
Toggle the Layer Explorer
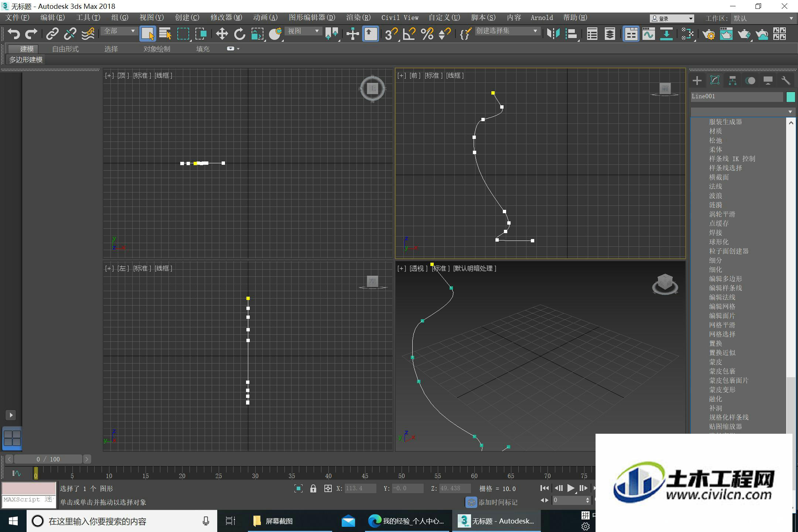610,34
